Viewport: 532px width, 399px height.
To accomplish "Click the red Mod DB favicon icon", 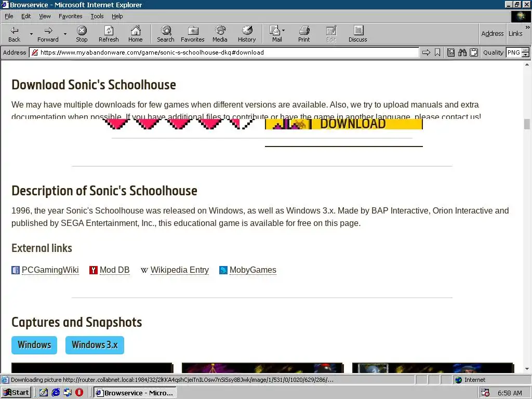I will click(x=94, y=270).
